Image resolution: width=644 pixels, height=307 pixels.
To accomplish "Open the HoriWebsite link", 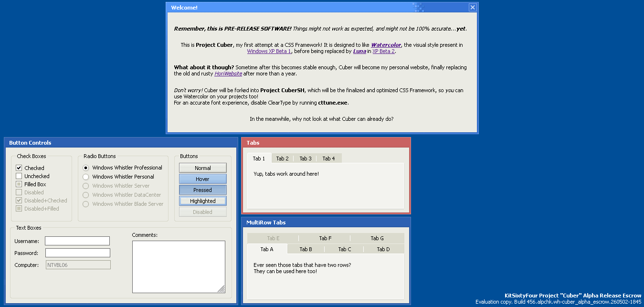I will click(x=228, y=74).
